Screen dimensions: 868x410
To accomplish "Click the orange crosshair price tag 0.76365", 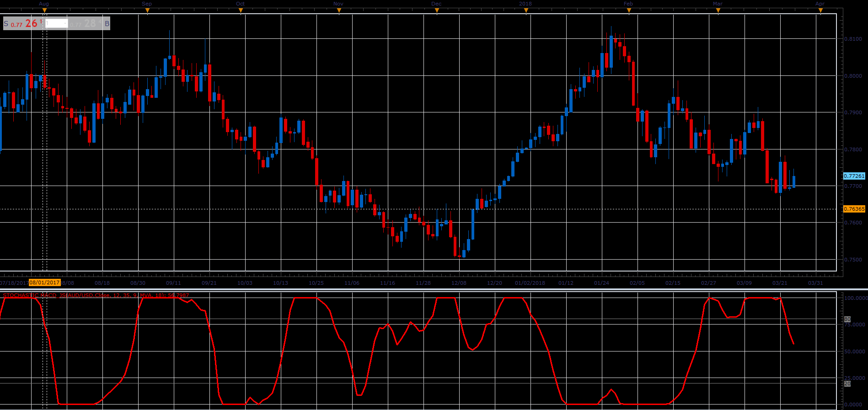I will click(x=854, y=209).
